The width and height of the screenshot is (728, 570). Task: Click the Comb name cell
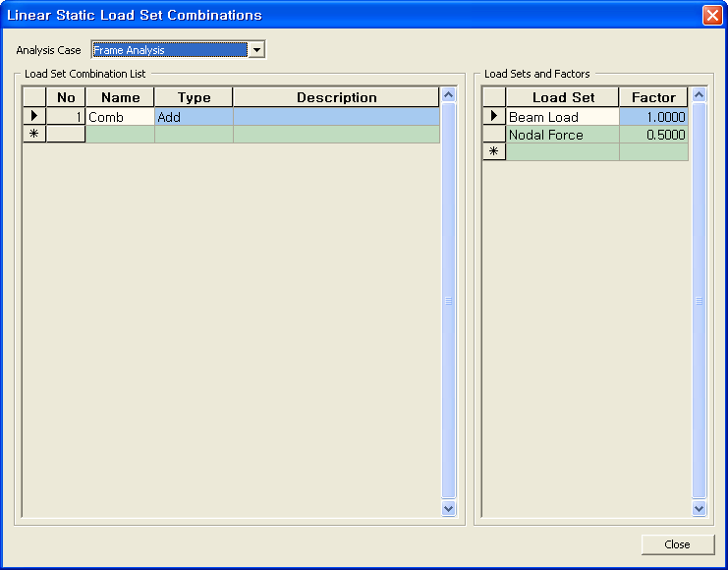(120, 117)
